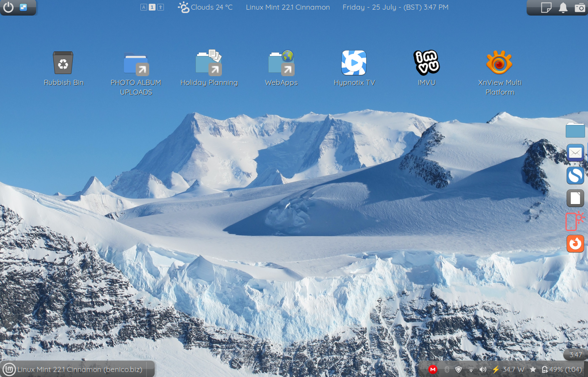
Task: Open XnView Multi Platform
Action: tap(499, 63)
